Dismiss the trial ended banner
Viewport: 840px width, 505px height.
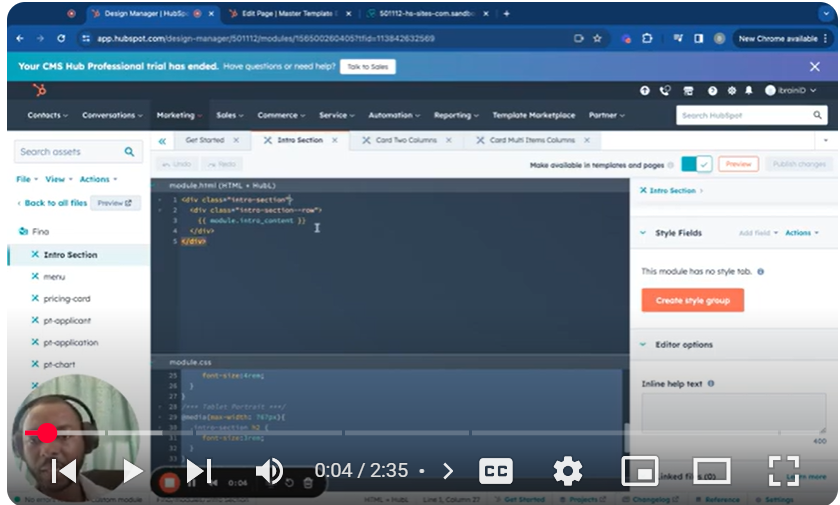pyautogui.click(x=815, y=66)
